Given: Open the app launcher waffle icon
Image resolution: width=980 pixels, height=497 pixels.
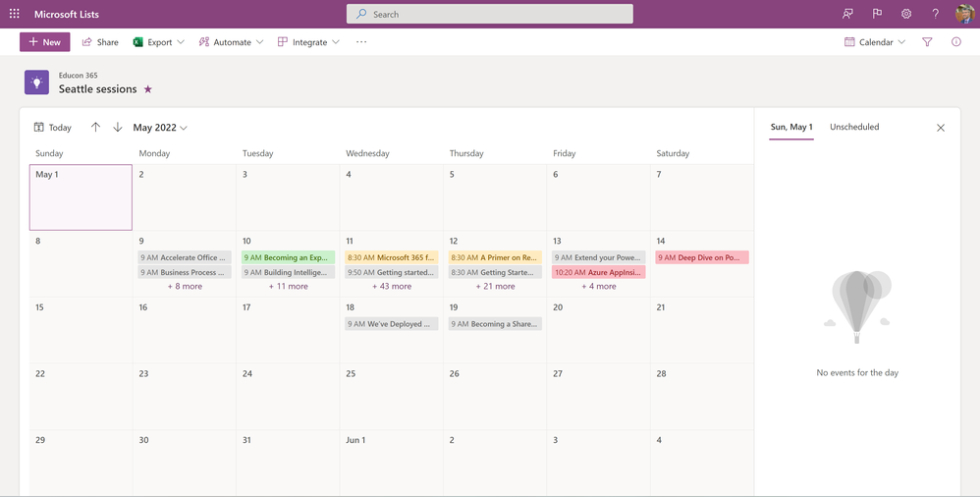Looking at the screenshot, I should tap(15, 13).
